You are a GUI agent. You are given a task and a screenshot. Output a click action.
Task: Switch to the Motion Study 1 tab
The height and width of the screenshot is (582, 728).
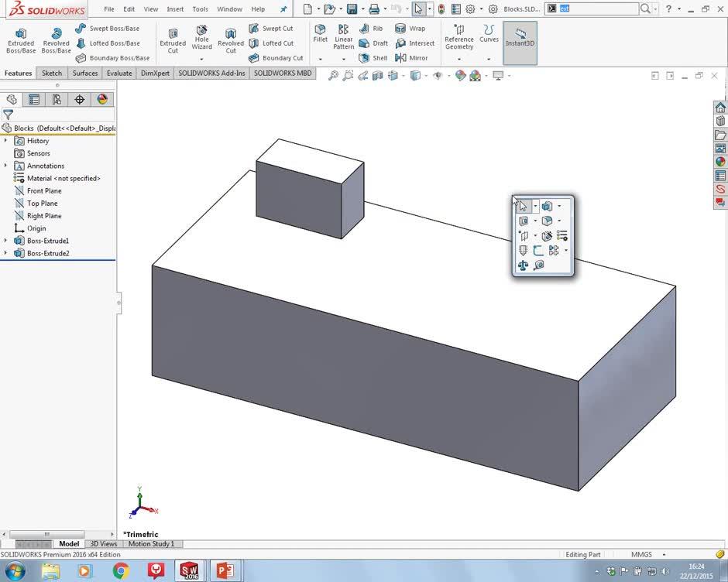151,544
